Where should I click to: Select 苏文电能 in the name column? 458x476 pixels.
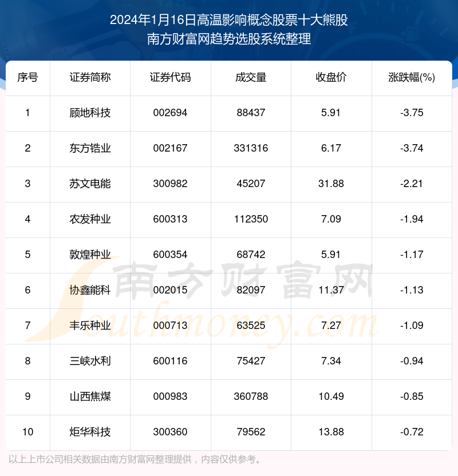(90, 184)
